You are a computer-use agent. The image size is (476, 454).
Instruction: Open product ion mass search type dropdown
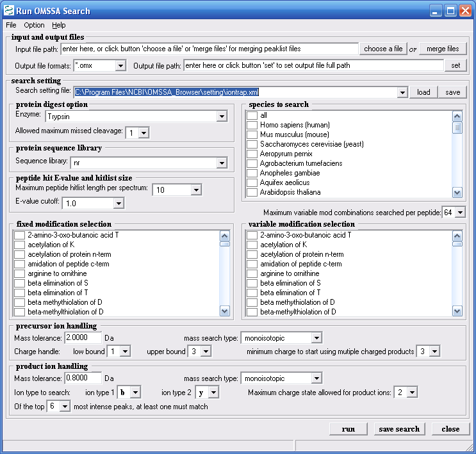[316, 378]
